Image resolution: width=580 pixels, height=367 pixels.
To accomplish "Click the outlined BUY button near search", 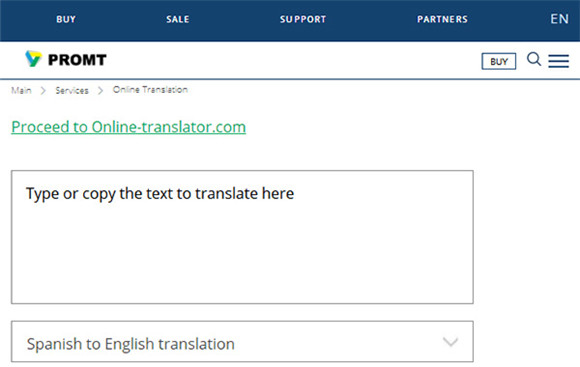I will tap(499, 61).
